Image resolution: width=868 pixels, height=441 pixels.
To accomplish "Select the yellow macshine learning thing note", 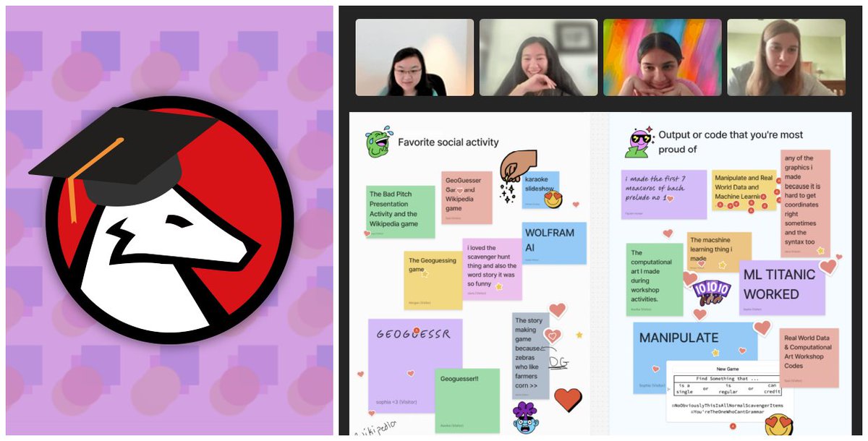I will pyautogui.click(x=718, y=252).
